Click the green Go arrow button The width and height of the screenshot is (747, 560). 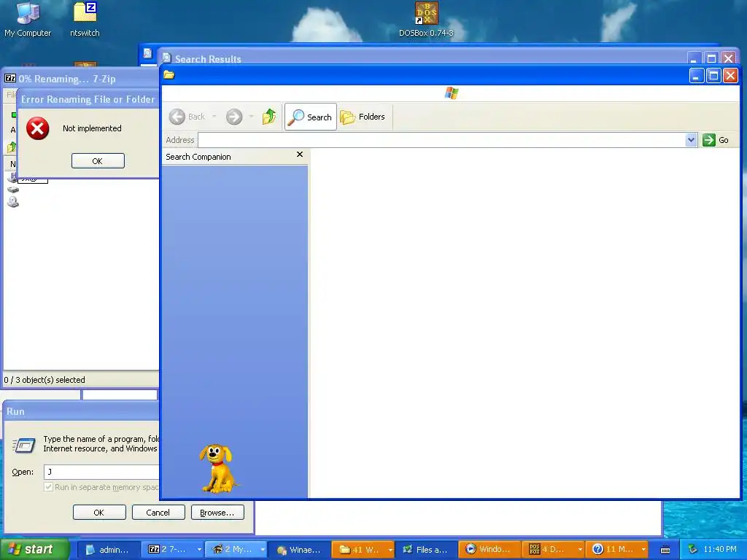point(709,140)
